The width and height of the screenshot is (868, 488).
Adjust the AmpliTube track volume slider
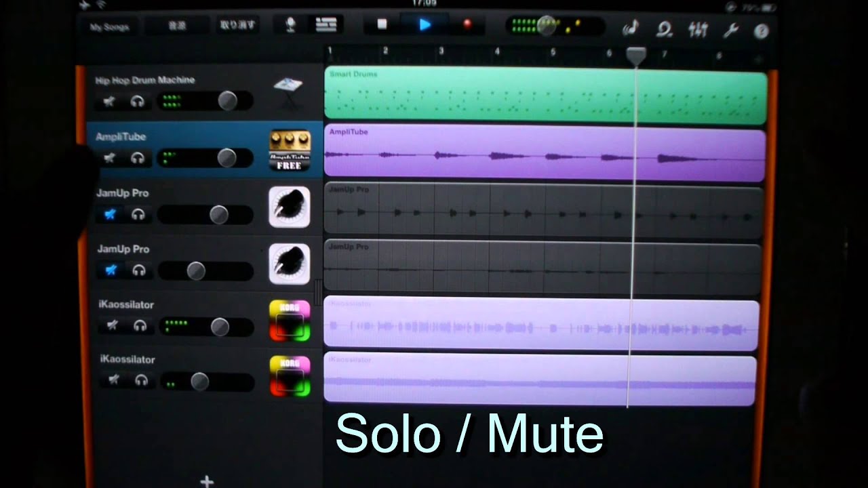226,158
